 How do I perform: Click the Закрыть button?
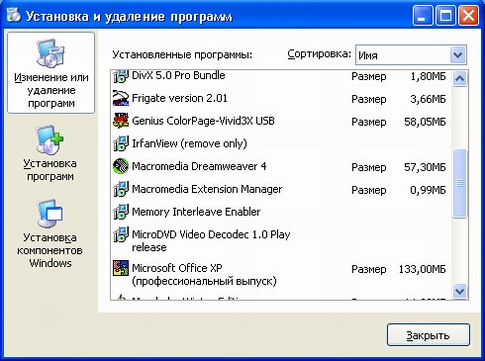(x=428, y=335)
